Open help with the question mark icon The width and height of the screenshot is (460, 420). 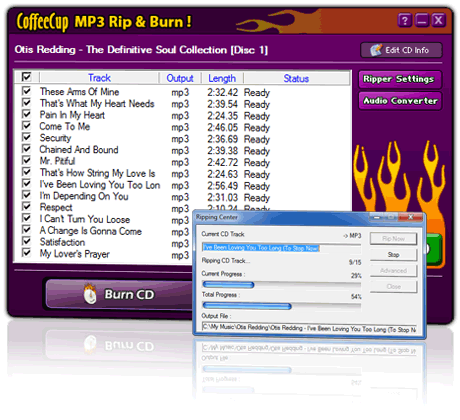click(x=405, y=21)
